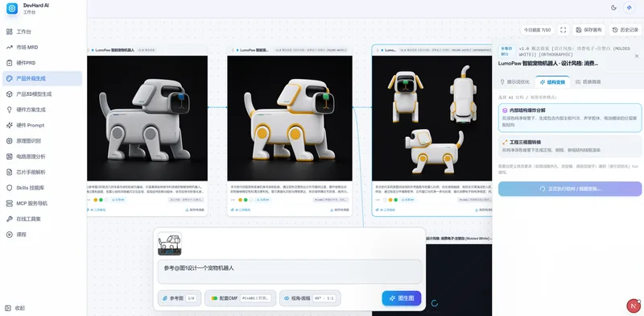Click the drag handle on middle card header

(233, 50)
